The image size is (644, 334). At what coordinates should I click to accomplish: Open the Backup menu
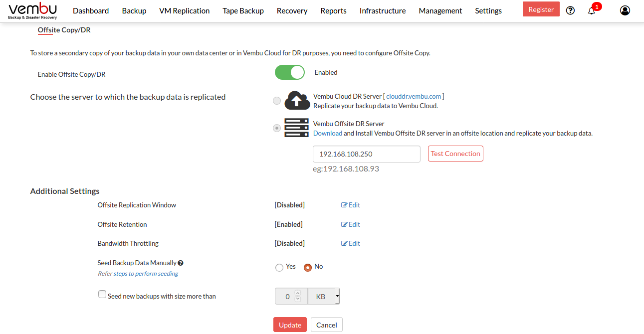coord(134,10)
